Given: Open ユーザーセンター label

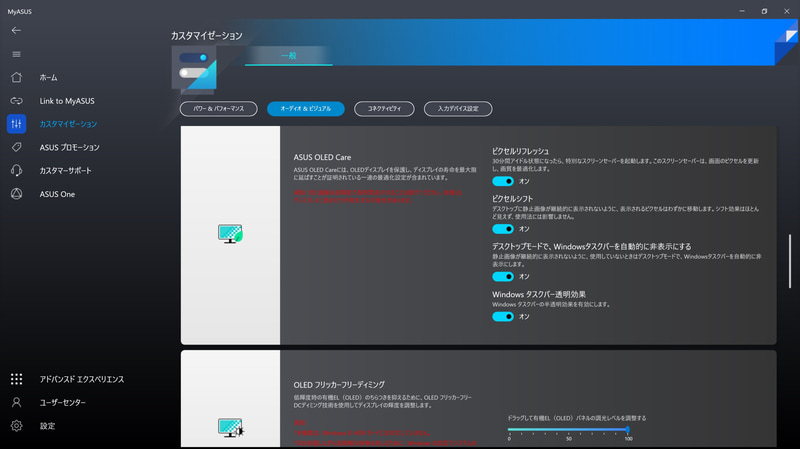Looking at the screenshot, I should [62, 403].
